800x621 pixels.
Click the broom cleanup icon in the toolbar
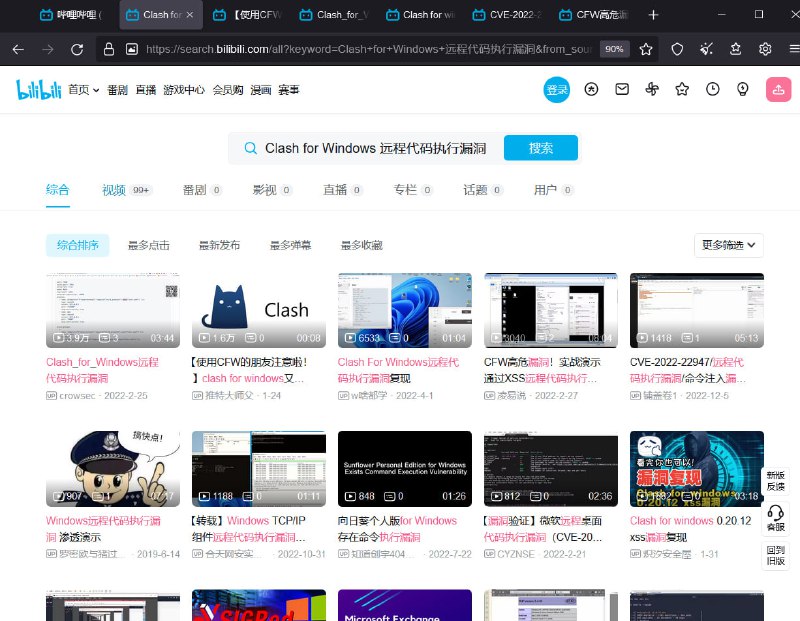[x=707, y=48]
